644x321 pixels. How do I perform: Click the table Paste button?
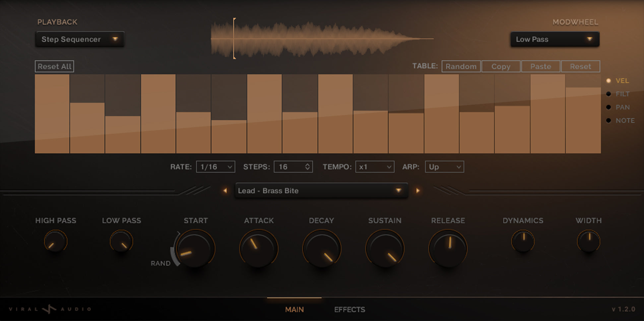(541, 66)
